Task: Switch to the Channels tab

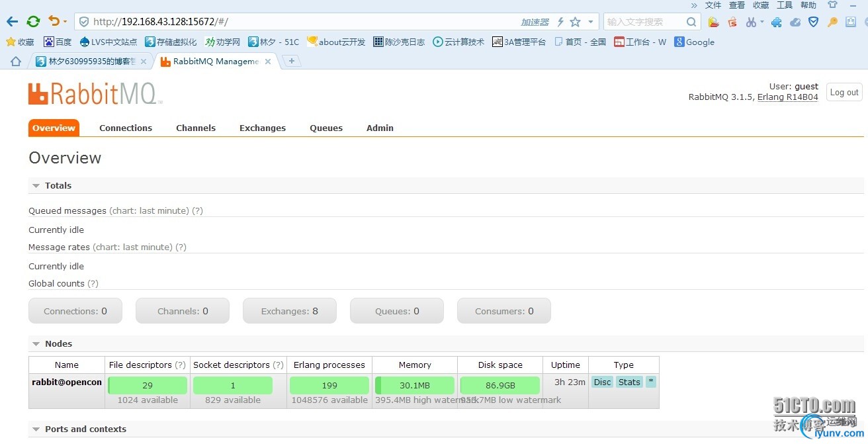Action: click(196, 128)
